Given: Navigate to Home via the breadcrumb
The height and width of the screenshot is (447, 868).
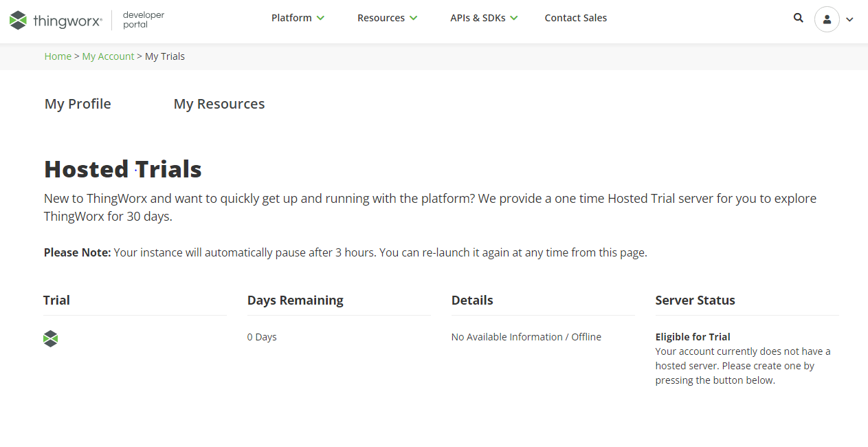Looking at the screenshot, I should coord(58,56).
